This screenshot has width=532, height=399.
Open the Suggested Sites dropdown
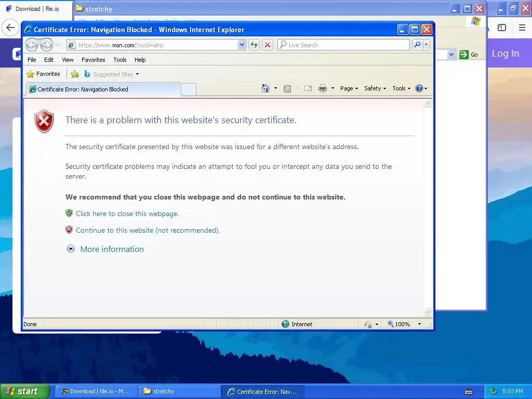(x=112, y=74)
